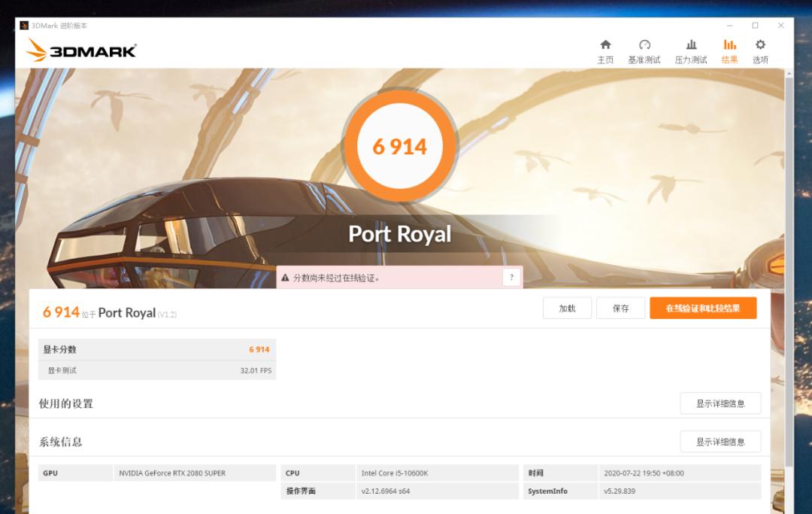
Task: Click the orange 6 914 result heading
Action: 61,312
